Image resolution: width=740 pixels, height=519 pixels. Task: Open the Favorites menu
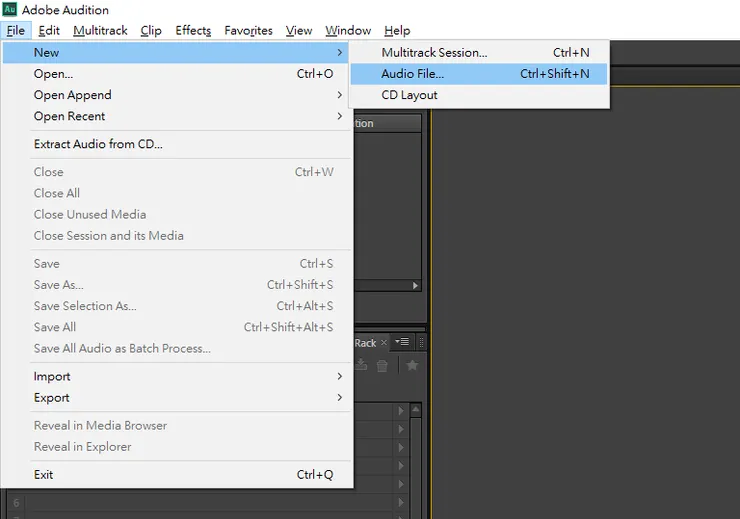click(248, 31)
